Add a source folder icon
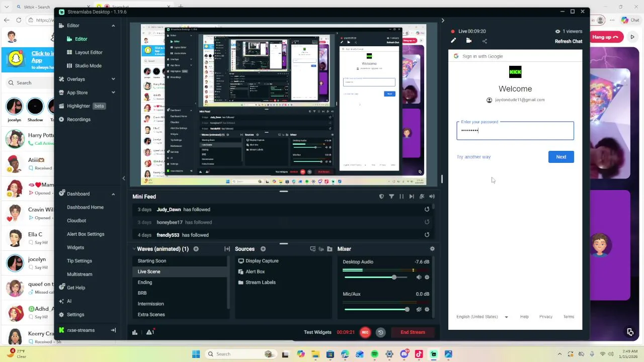This screenshot has height=362, width=644. 330,249
